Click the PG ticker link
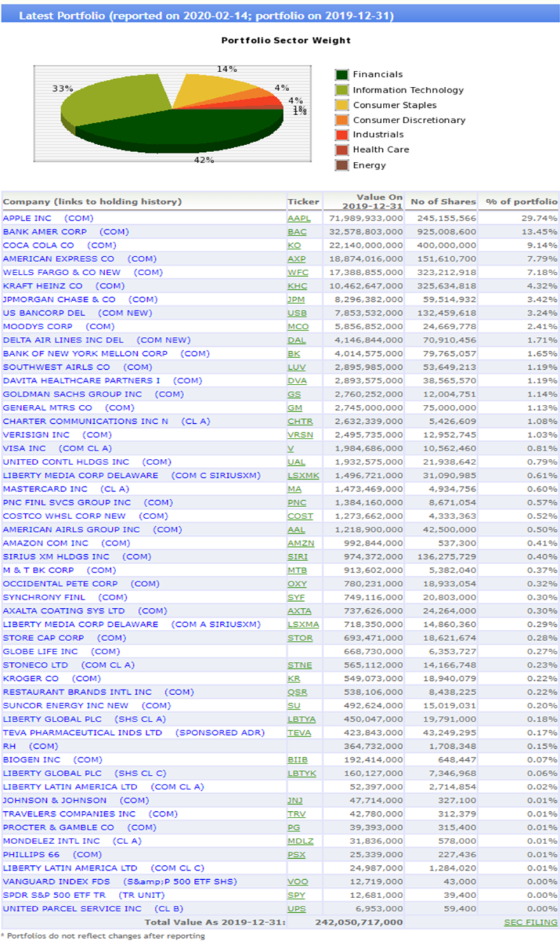Image resolution: width=560 pixels, height=945 pixels. pos(294,827)
